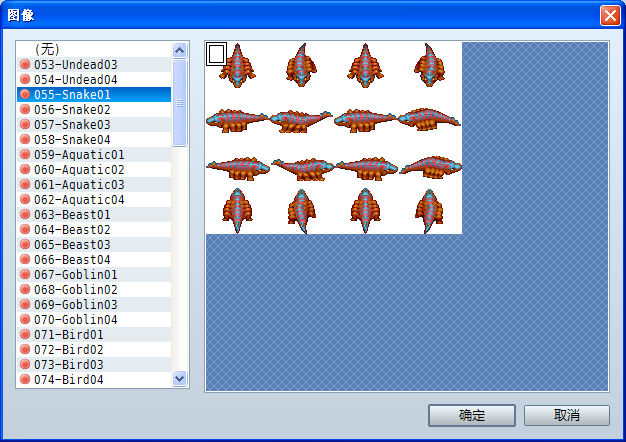The height and width of the screenshot is (442, 626).
Task: Select 060-Aquatic02 in the list
Action: (x=94, y=170)
